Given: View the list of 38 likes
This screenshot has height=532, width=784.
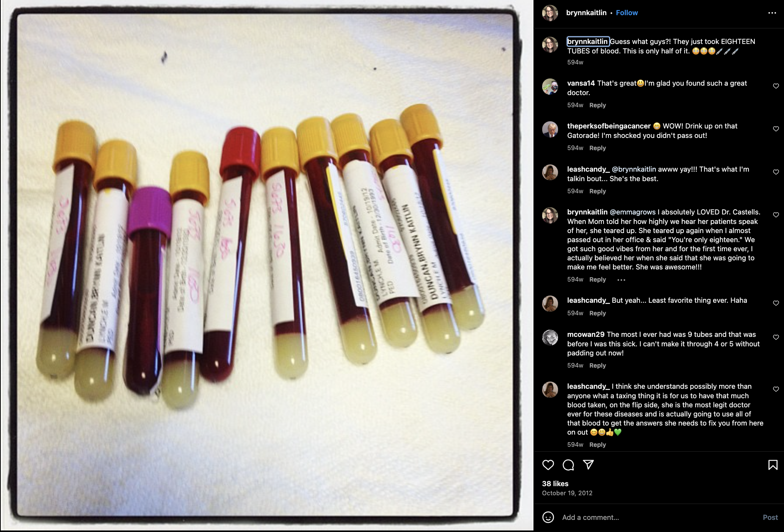Looking at the screenshot, I should 555,483.
